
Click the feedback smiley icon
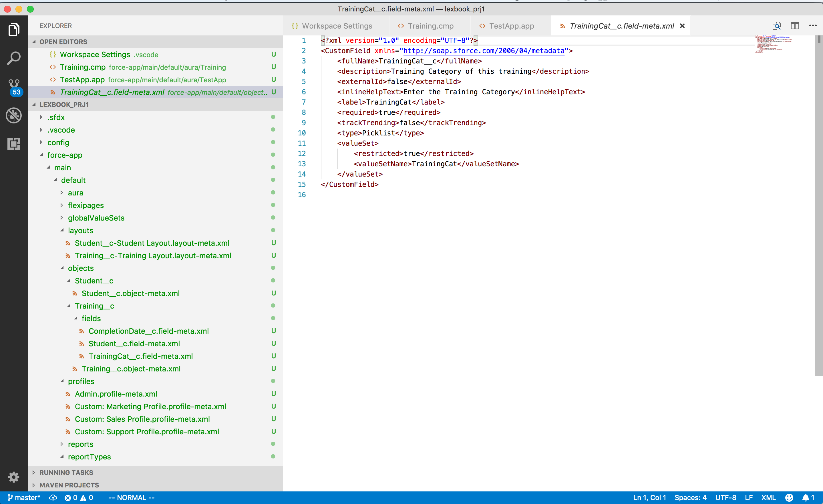[789, 498]
